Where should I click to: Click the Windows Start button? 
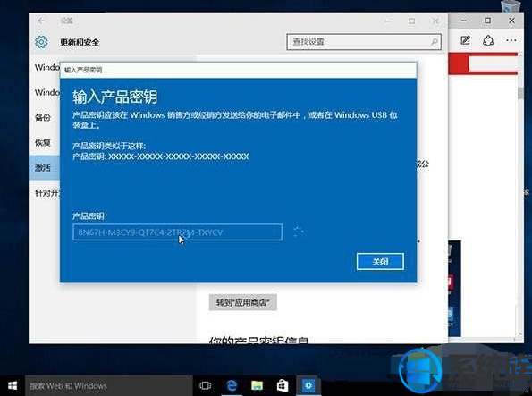(13, 385)
